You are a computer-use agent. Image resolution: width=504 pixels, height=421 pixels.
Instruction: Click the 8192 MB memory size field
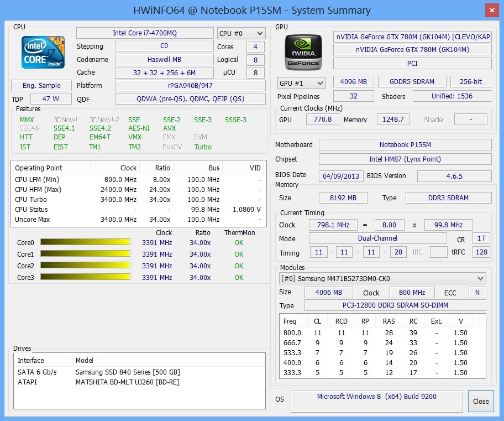coord(343,198)
